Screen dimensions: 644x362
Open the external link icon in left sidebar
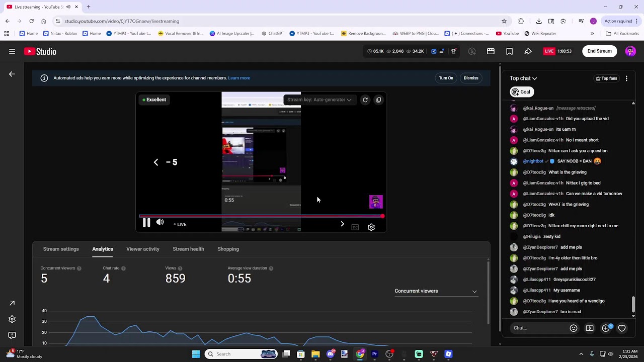(12, 303)
